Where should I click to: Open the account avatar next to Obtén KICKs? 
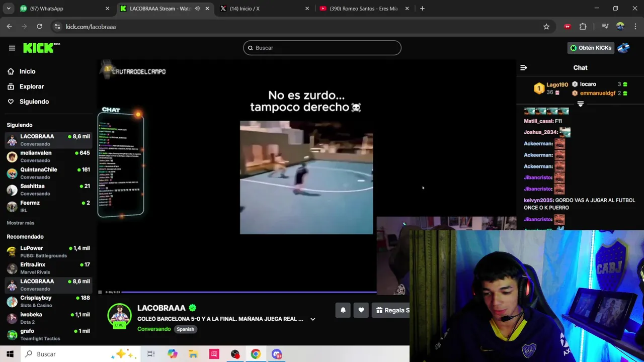[x=623, y=48]
